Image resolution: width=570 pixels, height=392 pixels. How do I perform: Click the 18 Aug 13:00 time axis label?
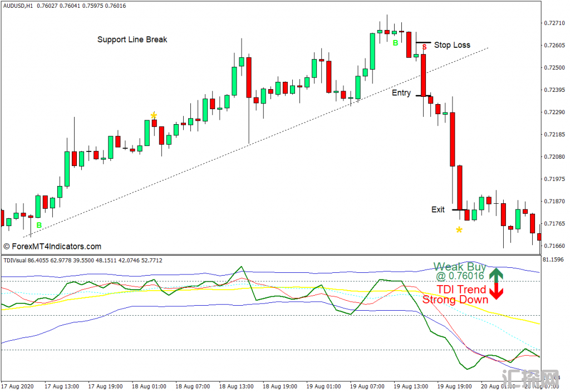(x=237, y=386)
